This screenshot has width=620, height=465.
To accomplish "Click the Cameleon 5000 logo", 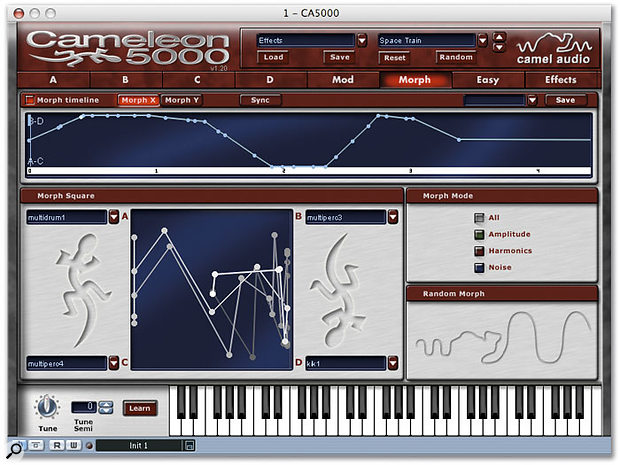I will coord(128,49).
